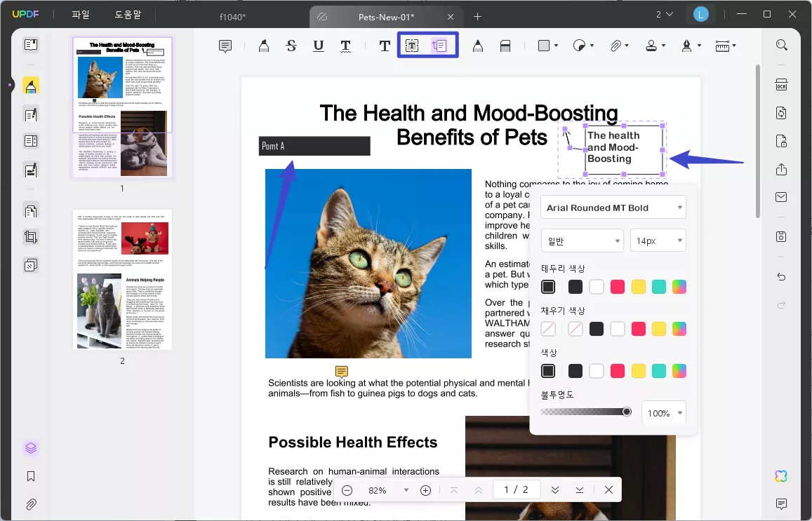Open the Arial Rounded MT Bold font dropdown
The image size is (812, 521).
point(613,208)
